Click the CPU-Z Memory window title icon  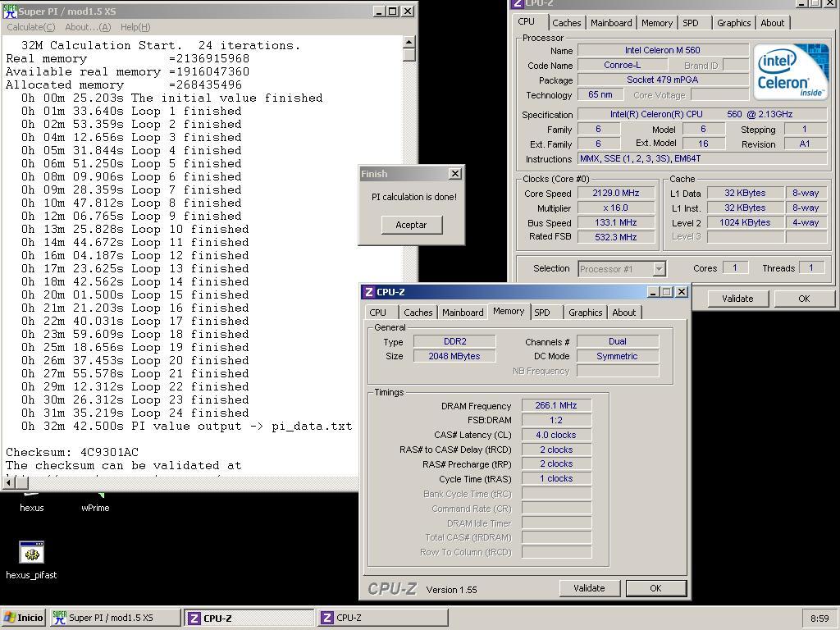368,292
